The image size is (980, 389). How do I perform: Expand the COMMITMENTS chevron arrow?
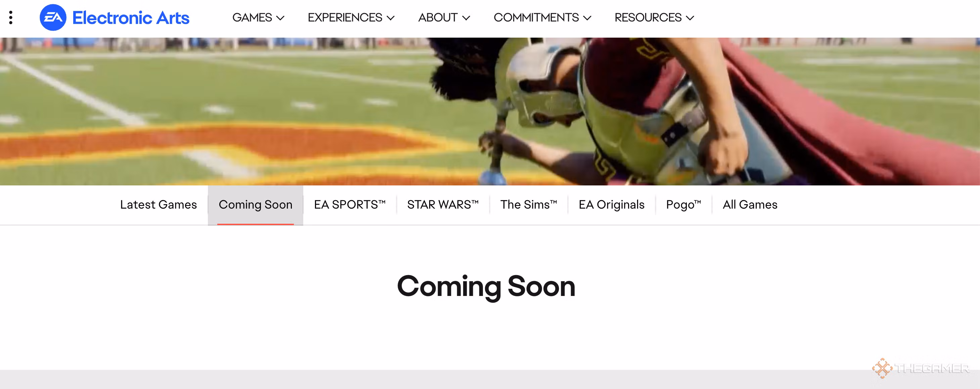[x=587, y=18]
